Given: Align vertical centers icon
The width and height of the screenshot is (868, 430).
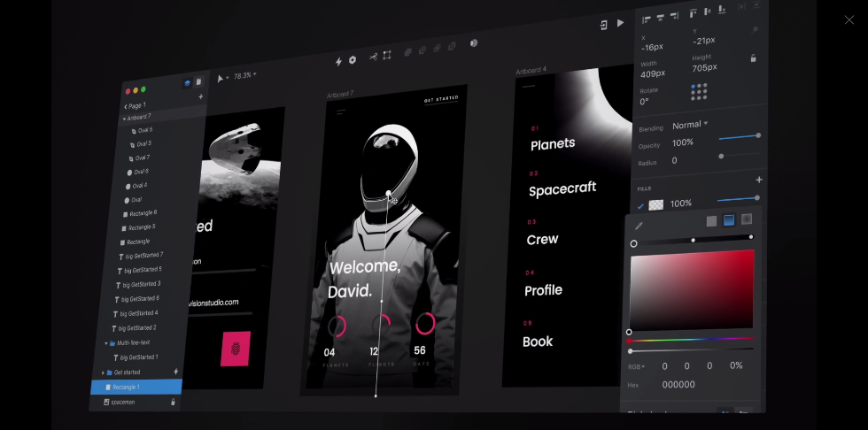Looking at the screenshot, I should [x=707, y=11].
